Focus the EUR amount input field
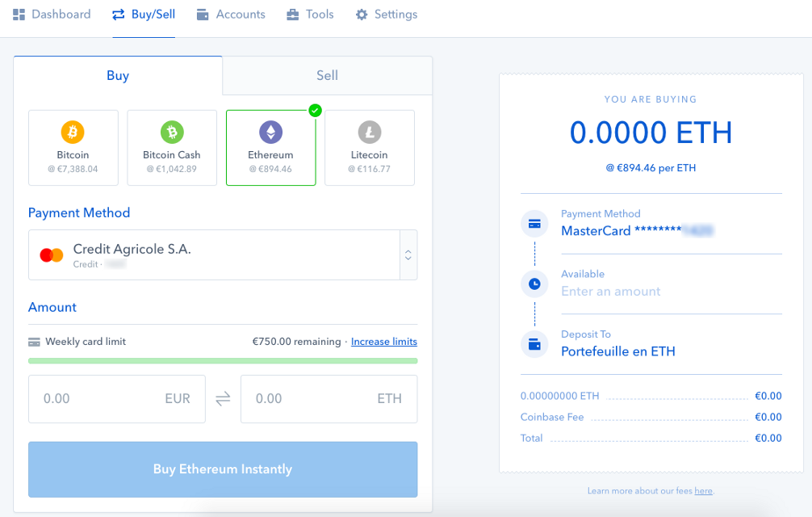 [x=117, y=399]
